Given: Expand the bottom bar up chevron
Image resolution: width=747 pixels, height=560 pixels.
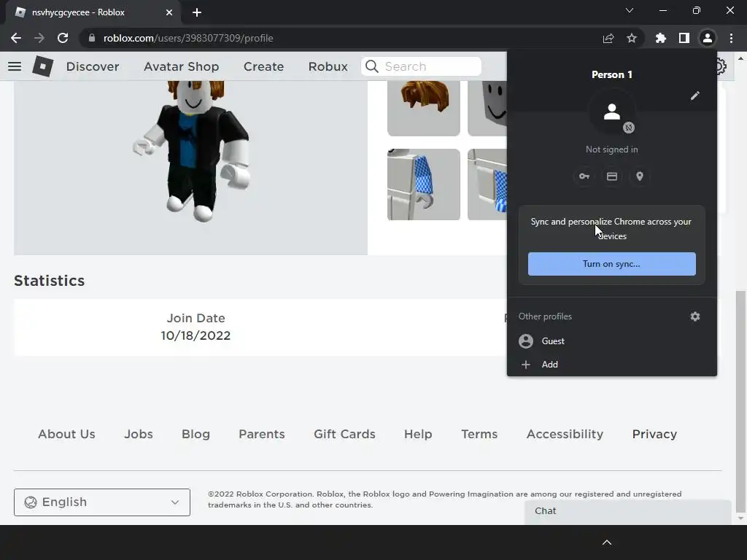Looking at the screenshot, I should [x=607, y=542].
